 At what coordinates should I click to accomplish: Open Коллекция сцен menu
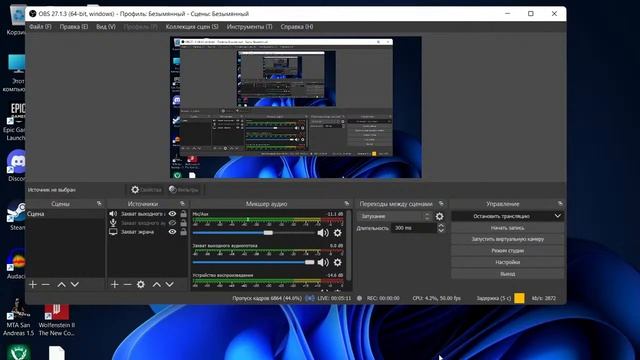point(192,27)
